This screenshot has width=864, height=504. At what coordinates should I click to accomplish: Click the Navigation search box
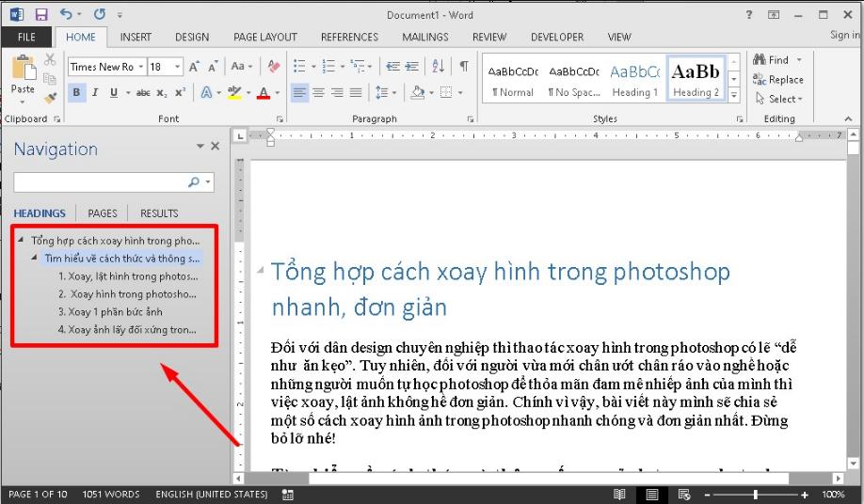coord(102,182)
